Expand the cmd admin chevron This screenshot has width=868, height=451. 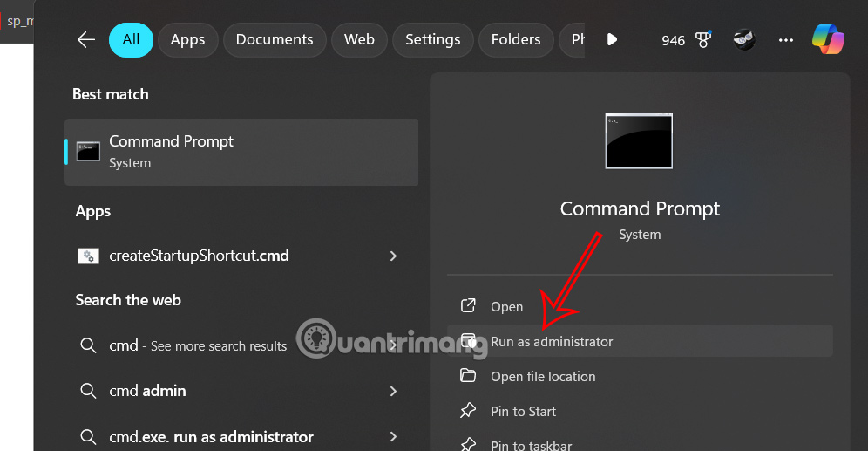[393, 391]
